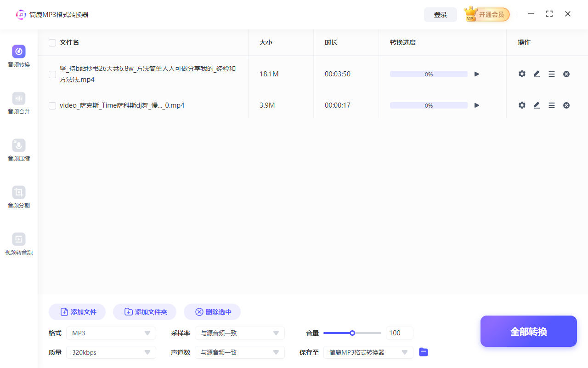588x368 pixels.
Task: Switch to the 音频合并 sidebar tool
Action: point(18,103)
